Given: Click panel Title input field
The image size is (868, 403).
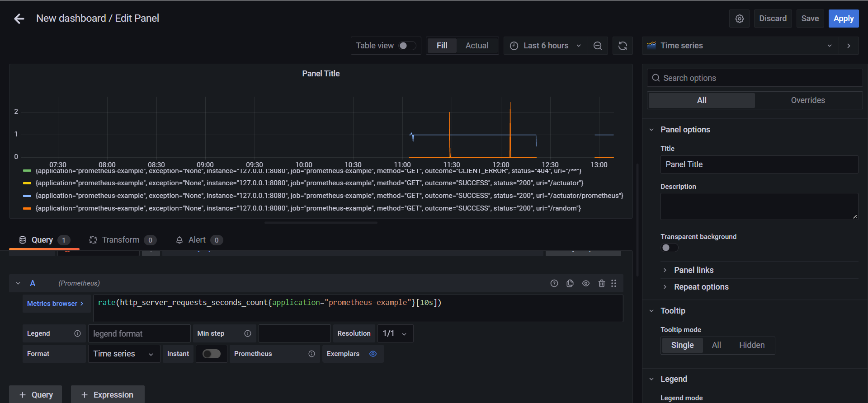Looking at the screenshot, I should 759,164.
